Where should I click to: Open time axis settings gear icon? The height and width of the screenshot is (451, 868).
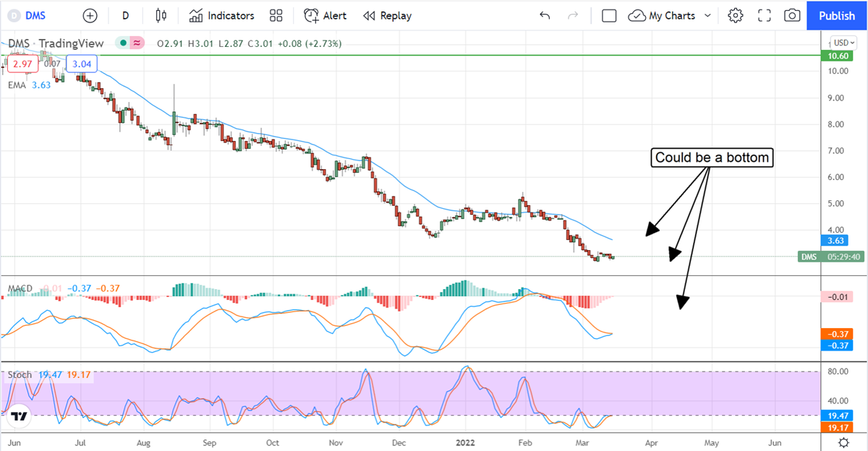click(x=843, y=442)
